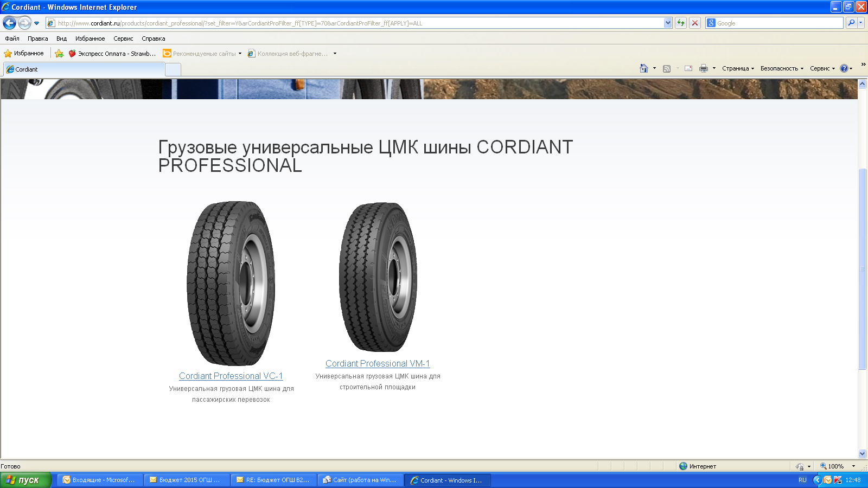The height and width of the screenshot is (488, 868).
Task: Open the Безопасность command bar menu
Action: click(x=782, y=68)
